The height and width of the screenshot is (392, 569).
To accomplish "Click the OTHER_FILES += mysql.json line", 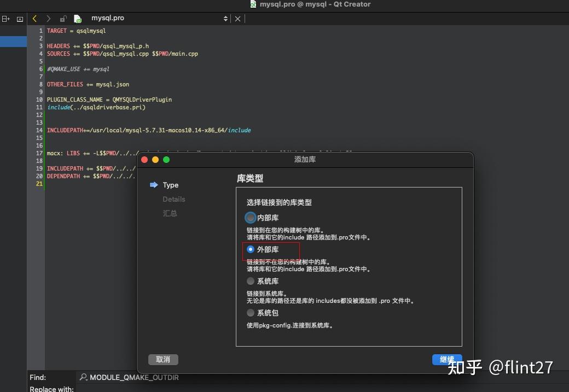I will pos(88,84).
